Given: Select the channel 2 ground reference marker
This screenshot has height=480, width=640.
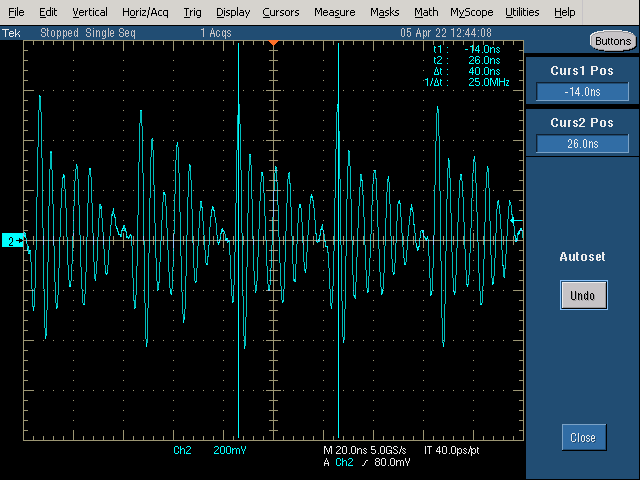Looking at the screenshot, I should [x=13, y=241].
